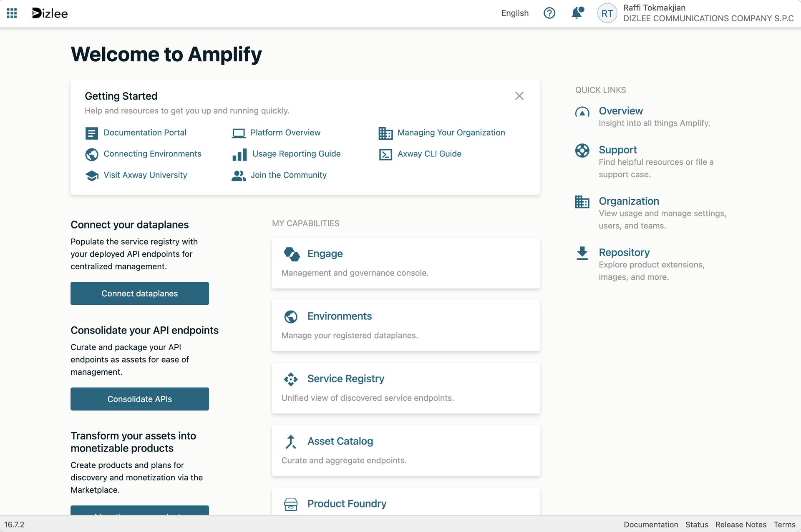This screenshot has width=801, height=532.
Task: Open notifications bell icon
Action: click(577, 13)
